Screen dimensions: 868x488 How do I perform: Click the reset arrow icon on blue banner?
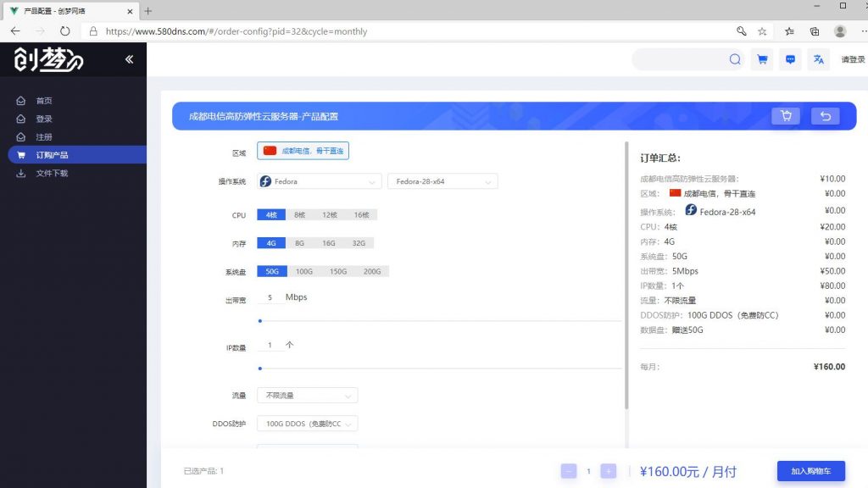[825, 115]
